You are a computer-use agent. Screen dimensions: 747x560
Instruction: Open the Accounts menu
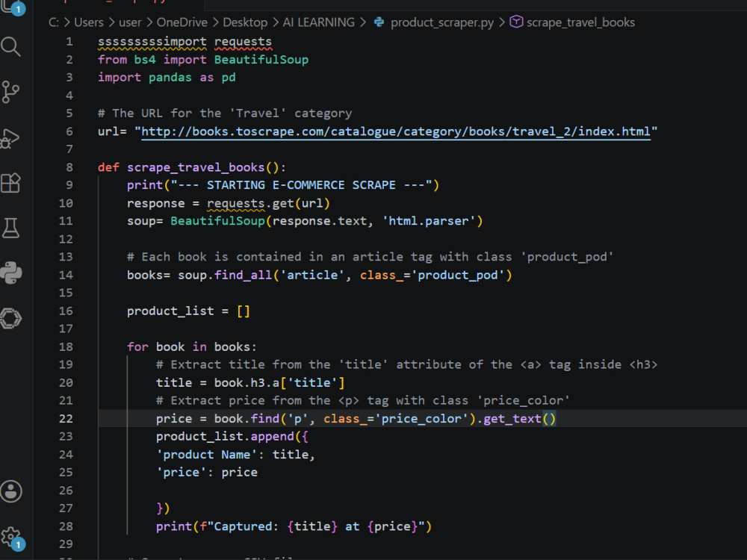[x=11, y=491]
